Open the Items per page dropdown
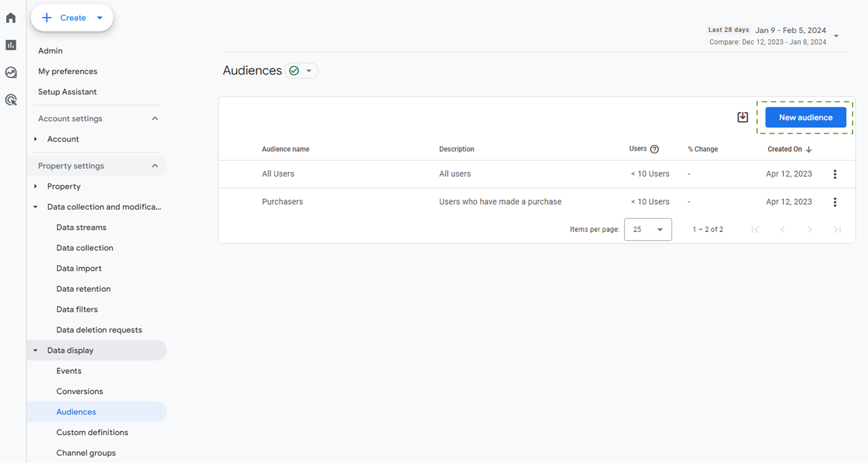 pos(648,230)
